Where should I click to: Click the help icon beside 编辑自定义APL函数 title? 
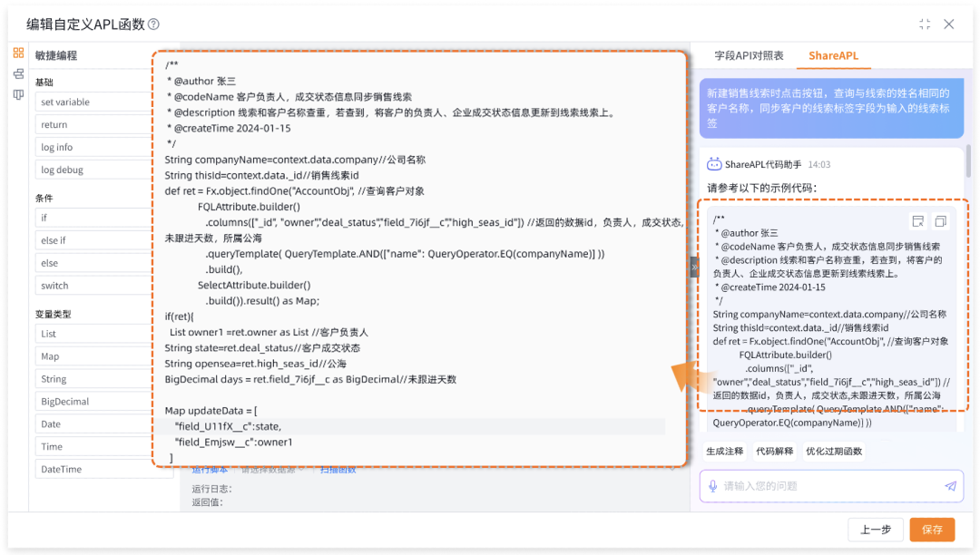(x=153, y=24)
